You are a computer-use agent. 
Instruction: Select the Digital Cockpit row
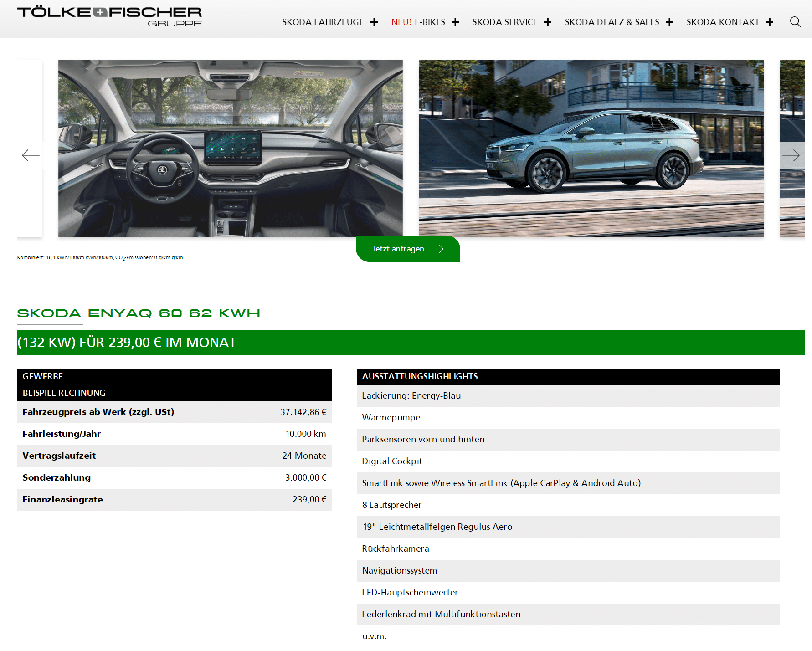click(568, 461)
